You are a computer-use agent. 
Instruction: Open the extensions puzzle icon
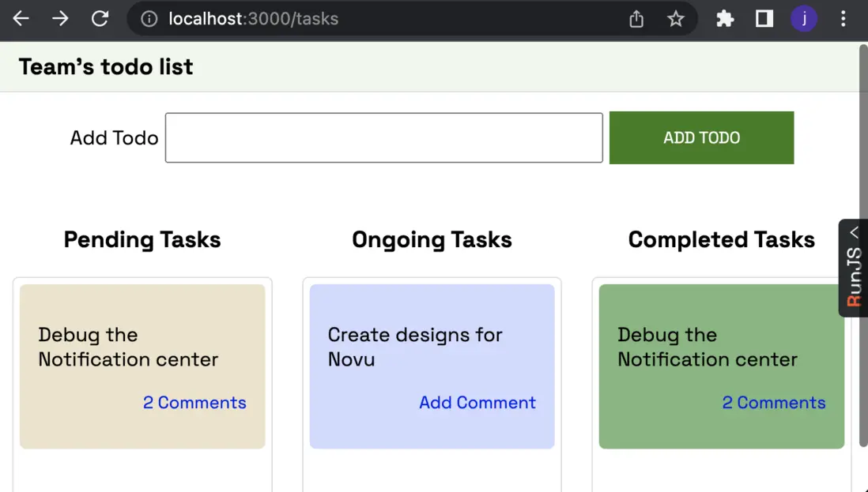coord(725,19)
